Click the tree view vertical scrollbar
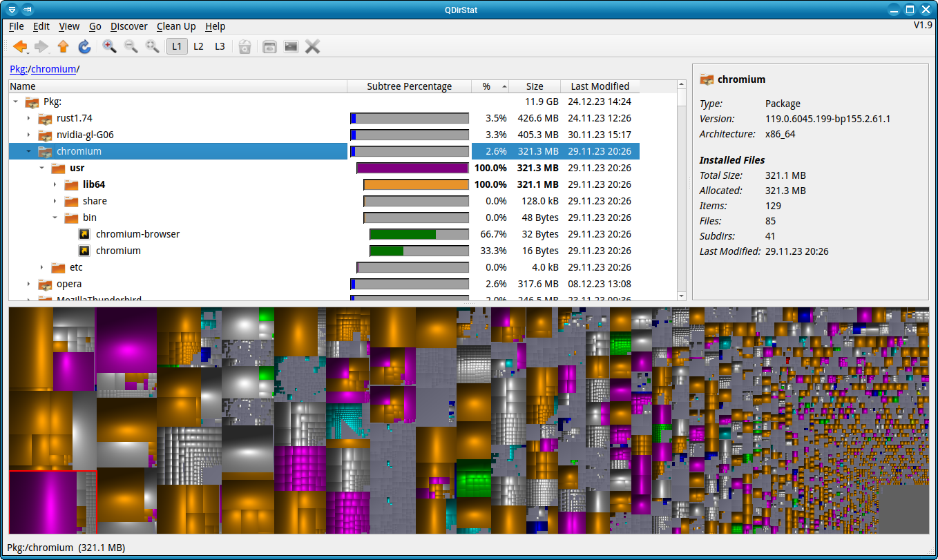 [682, 190]
